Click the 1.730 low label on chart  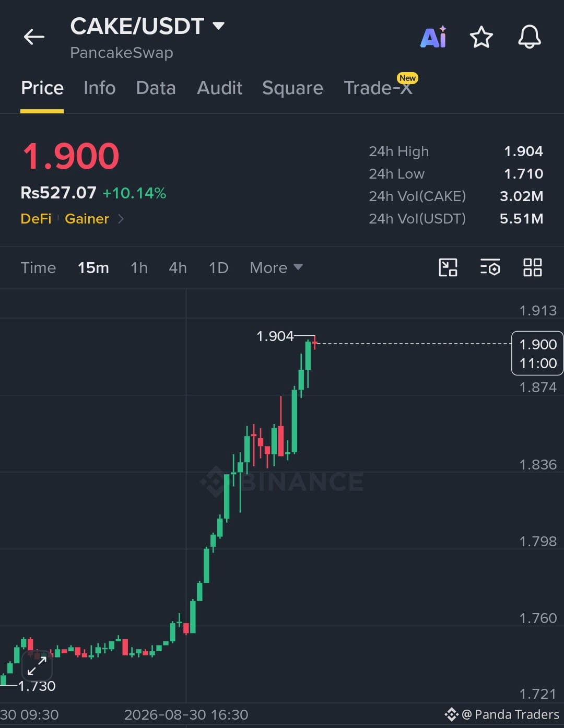click(x=37, y=686)
